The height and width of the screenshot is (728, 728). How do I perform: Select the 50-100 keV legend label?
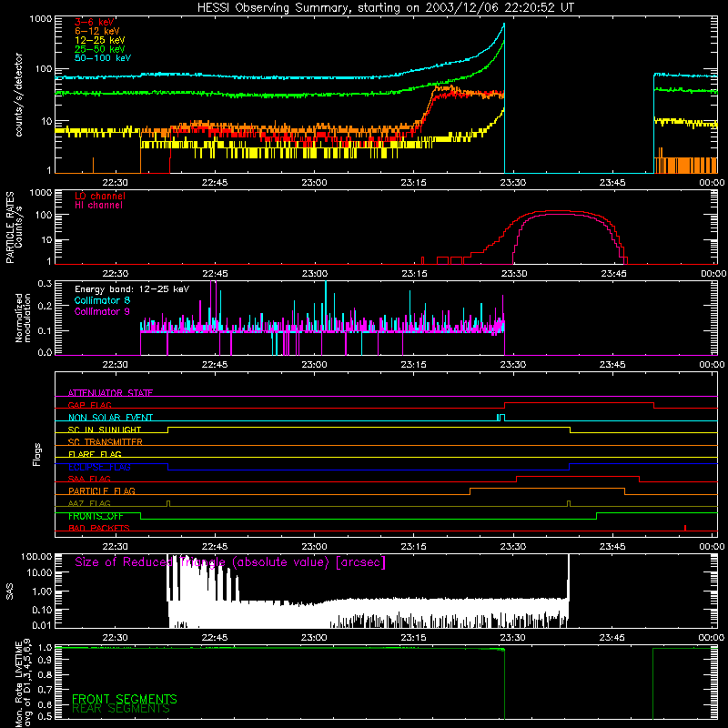point(103,58)
